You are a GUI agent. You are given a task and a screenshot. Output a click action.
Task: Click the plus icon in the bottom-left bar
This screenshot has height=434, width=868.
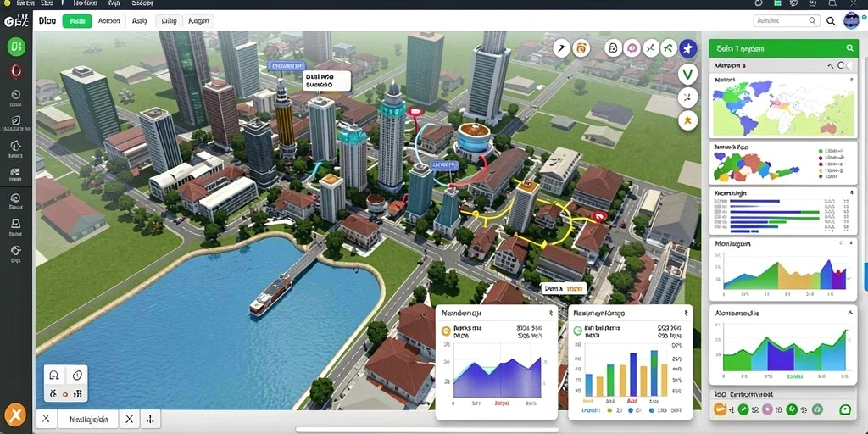click(x=151, y=419)
